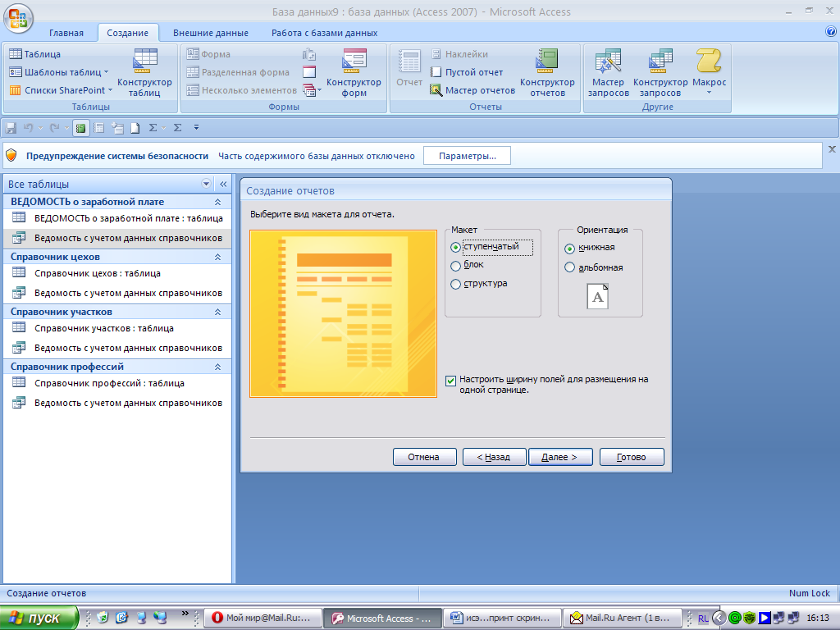Click the Макрос scroll icon
The image size is (840, 630).
click(709, 61)
